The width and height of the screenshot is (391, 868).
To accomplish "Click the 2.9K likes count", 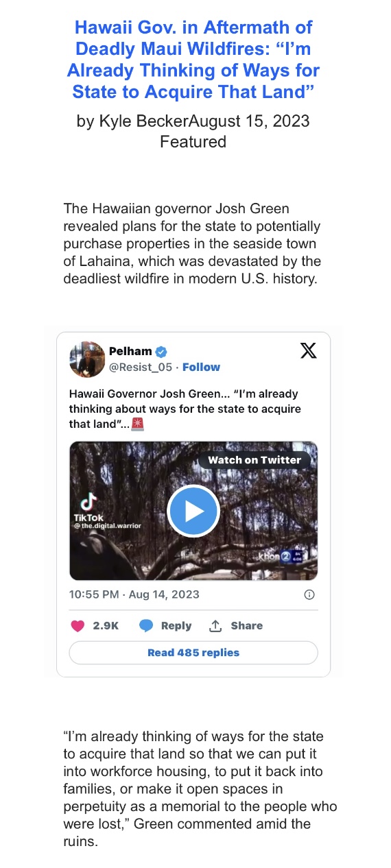I will point(106,625).
